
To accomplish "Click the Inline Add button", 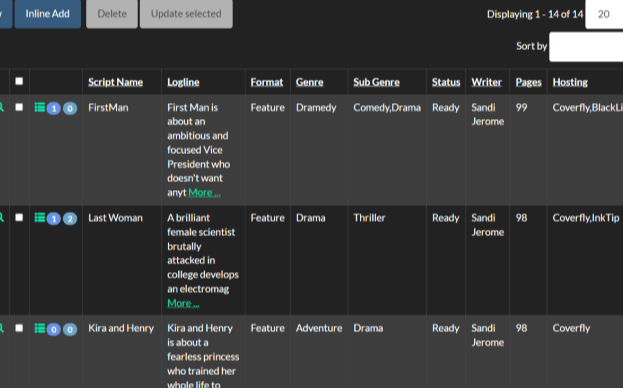I will click(x=48, y=14).
